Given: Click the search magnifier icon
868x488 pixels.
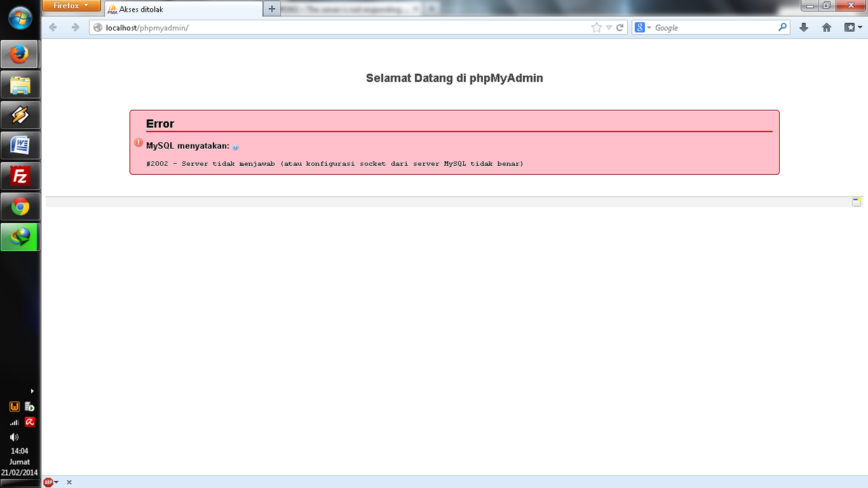Looking at the screenshot, I should pyautogui.click(x=783, y=28).
